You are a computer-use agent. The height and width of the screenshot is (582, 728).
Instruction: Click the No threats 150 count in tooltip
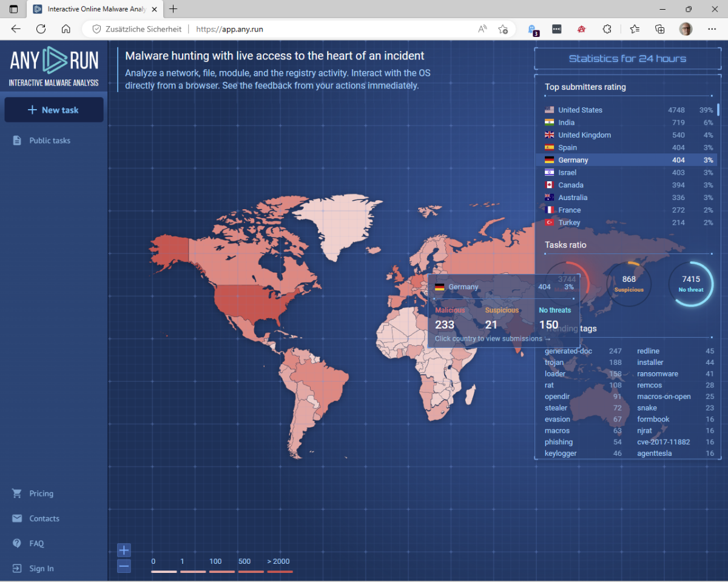548,325
